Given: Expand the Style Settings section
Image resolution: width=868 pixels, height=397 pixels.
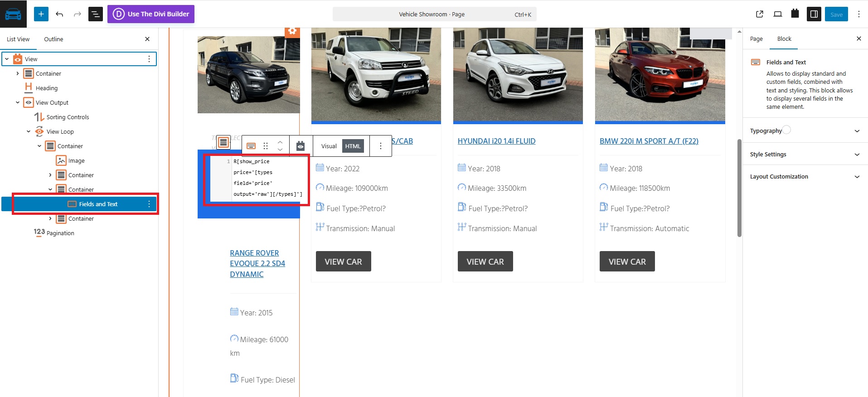Looking at the screenshot, I should (x=805, y=154).
